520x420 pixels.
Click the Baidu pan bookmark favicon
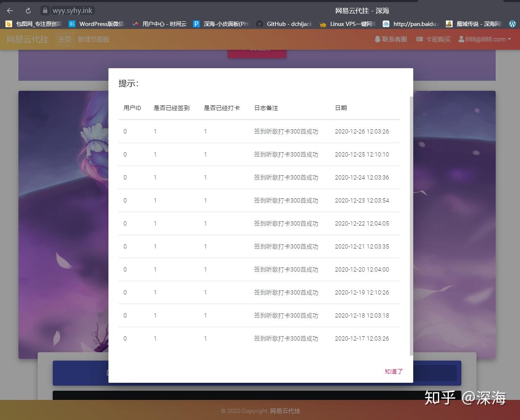pos(386,24)
